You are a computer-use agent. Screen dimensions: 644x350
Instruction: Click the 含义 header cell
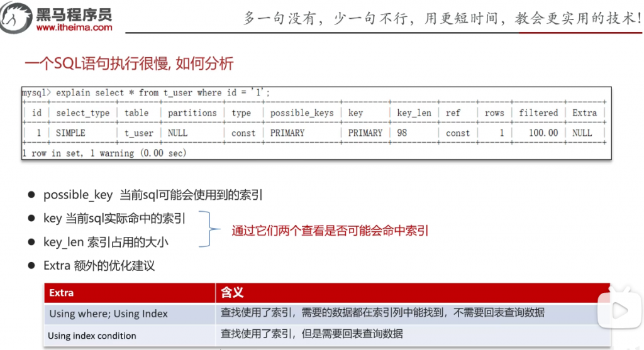[231, 293]
